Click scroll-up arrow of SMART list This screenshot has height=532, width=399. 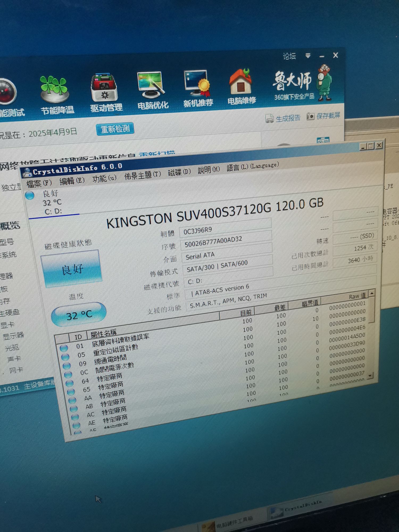(372, 293)
